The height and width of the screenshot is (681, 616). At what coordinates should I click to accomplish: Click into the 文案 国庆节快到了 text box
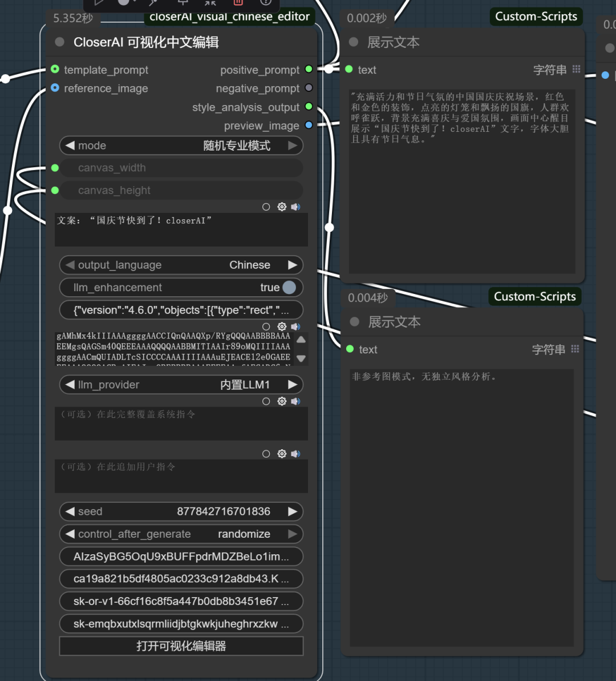click(x=181, y=229)
